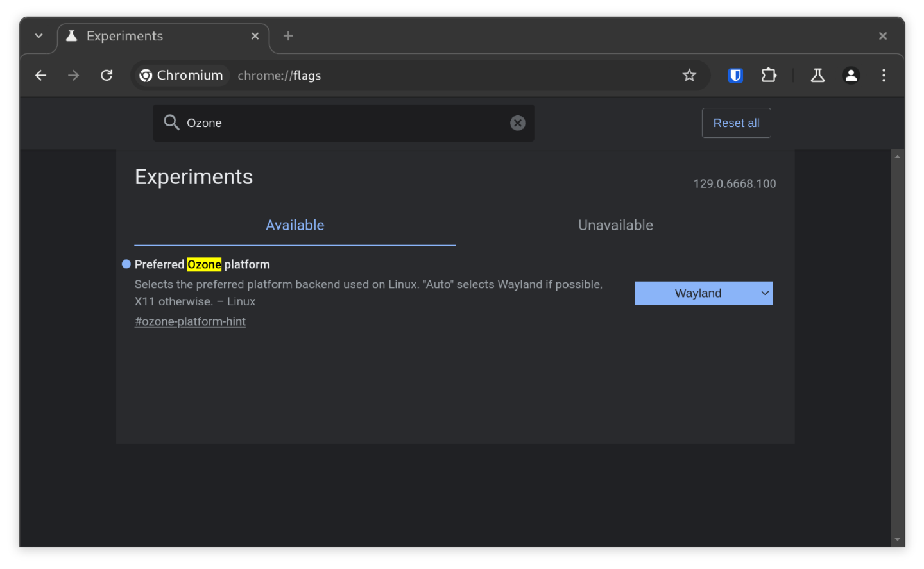Screen dimensions: 924x569
Task: Click the back navigation arrow
Action: pos(40,76)
